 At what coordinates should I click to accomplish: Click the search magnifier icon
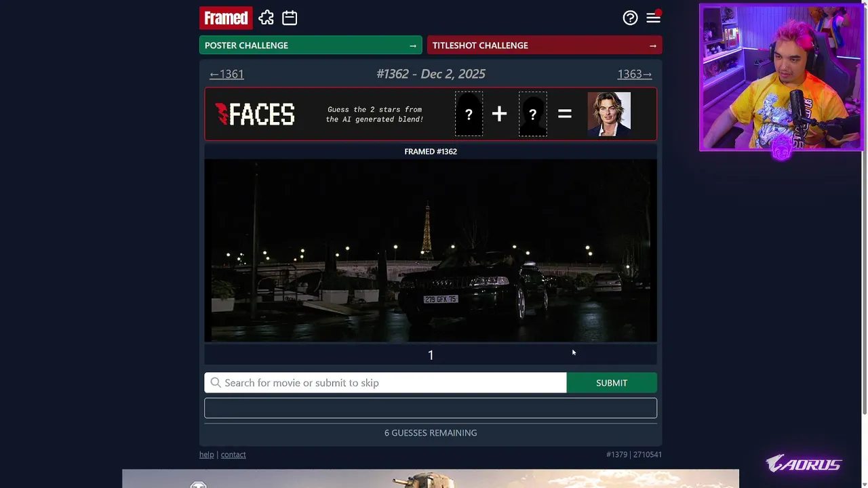[216, 383]
